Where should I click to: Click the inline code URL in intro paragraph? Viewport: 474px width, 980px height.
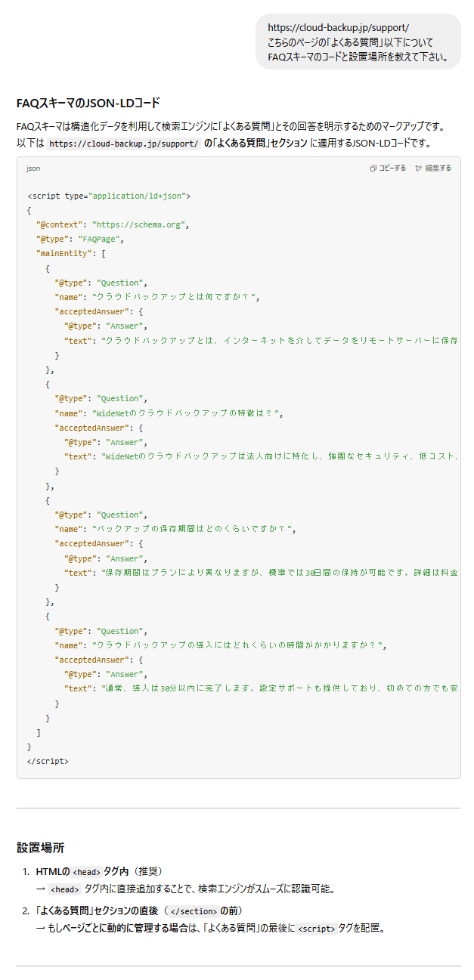click(124, 143)
